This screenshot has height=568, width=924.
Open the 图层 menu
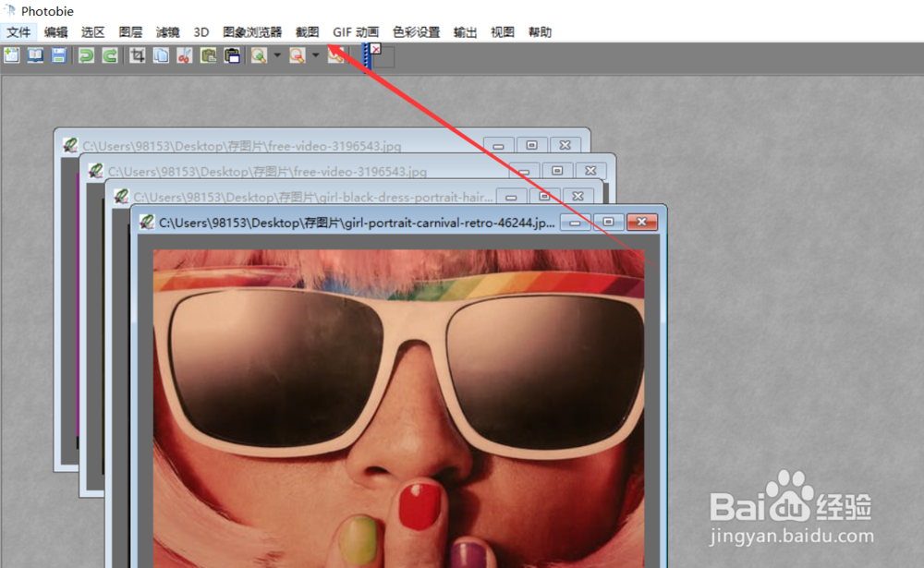click(x=130, y=31)
